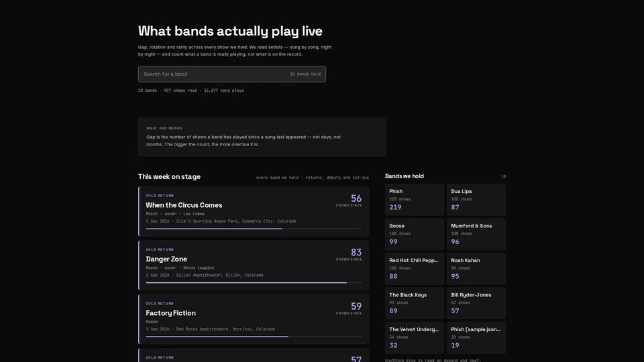Select the Noah Kahan band tile
The width and height of the screenshot is (644, 362).
coord(476,268)
